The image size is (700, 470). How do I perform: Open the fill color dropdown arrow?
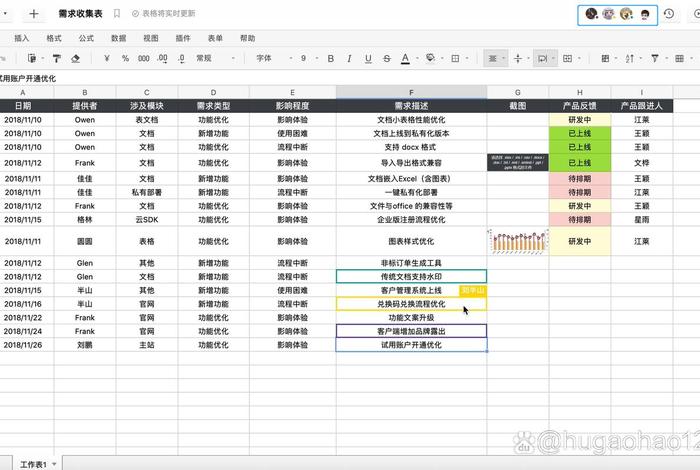(x=442, y=58)
